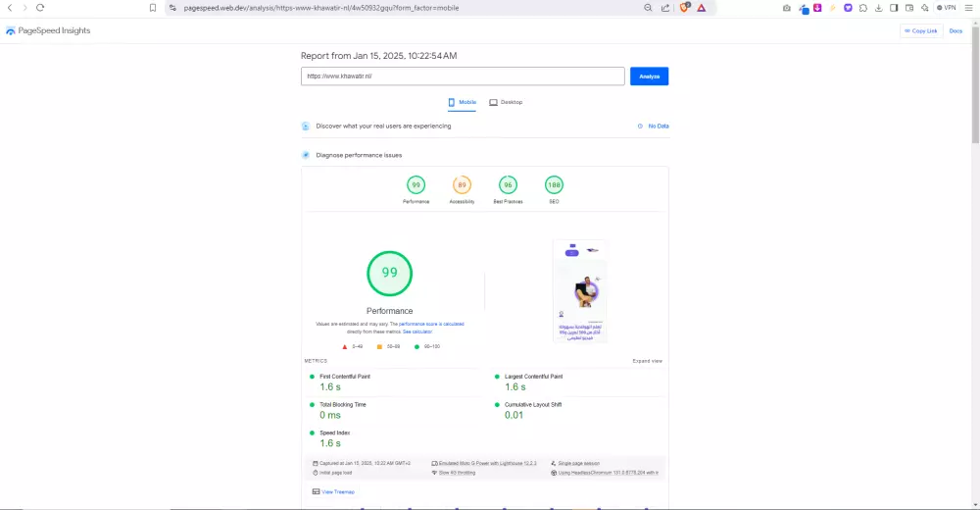Switch to the Desktop tab
Image resolution: width=980 pixels, height=510 pixels.
click(506, 102)
